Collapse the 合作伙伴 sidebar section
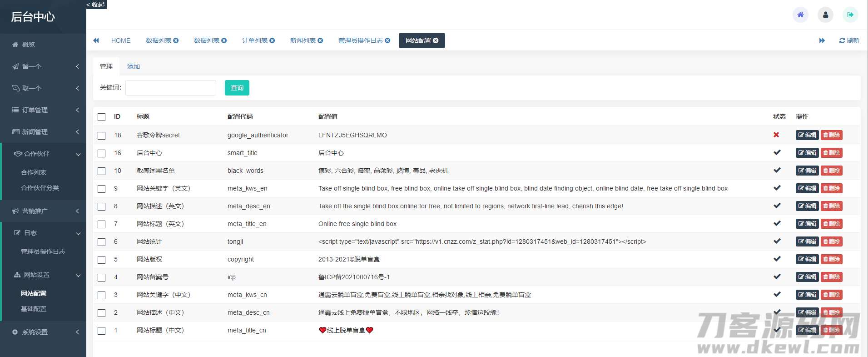The height and width of the screenshot is (357, 868). 43,154
